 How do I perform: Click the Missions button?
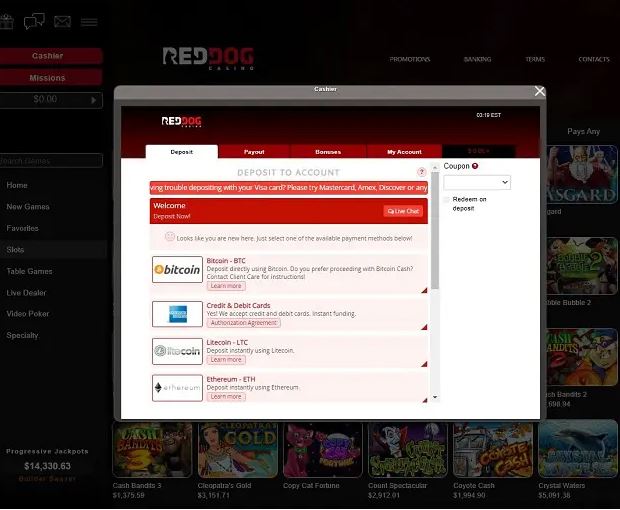coord(51,78)
